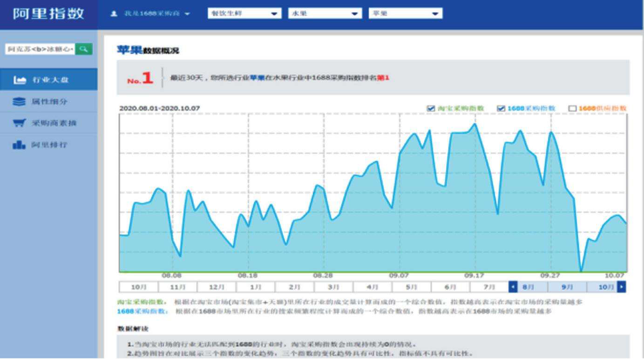Click the 09.27 axis label on chart

point(550,276)
